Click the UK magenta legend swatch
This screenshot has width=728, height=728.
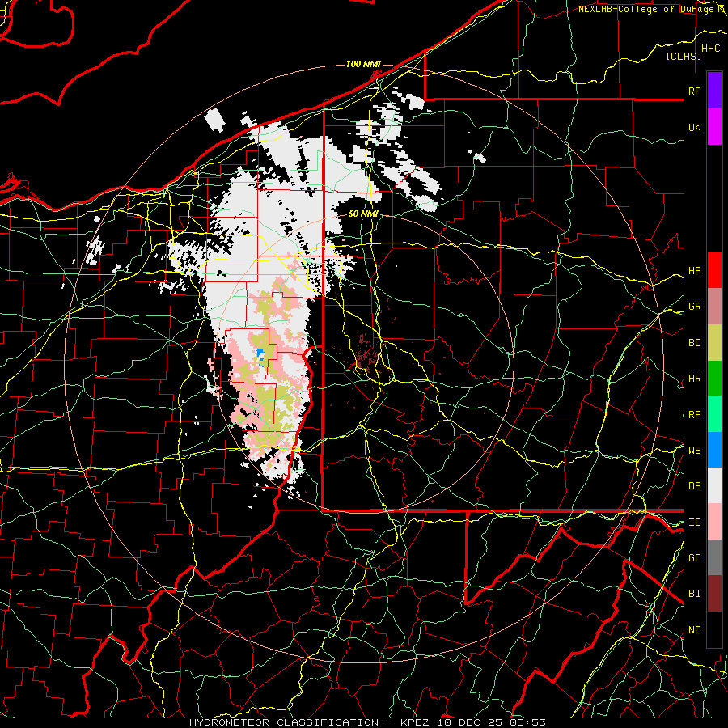pyautogui.click(x=714, y=127)
